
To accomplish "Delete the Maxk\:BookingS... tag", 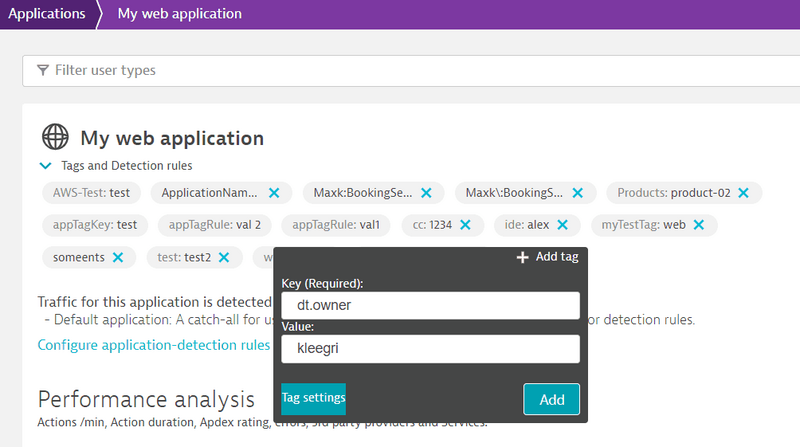I will click(x=579, y=192).
